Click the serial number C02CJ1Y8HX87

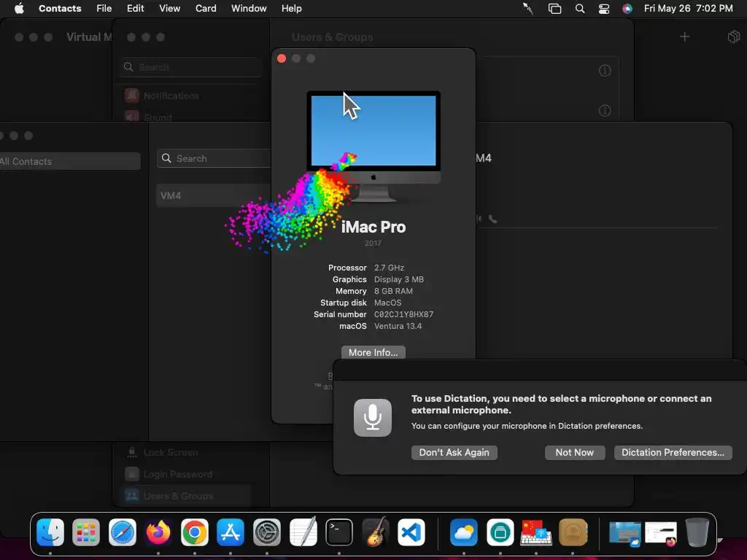click(403, 314)
